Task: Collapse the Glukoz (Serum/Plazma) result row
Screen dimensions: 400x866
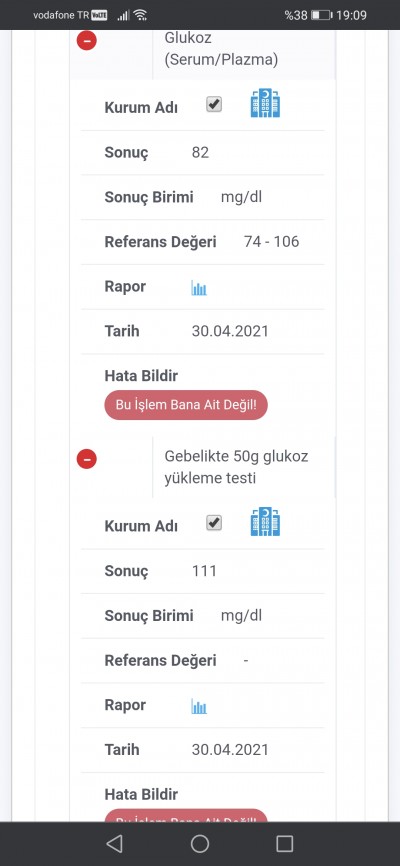Action: (x=87, y=40)
